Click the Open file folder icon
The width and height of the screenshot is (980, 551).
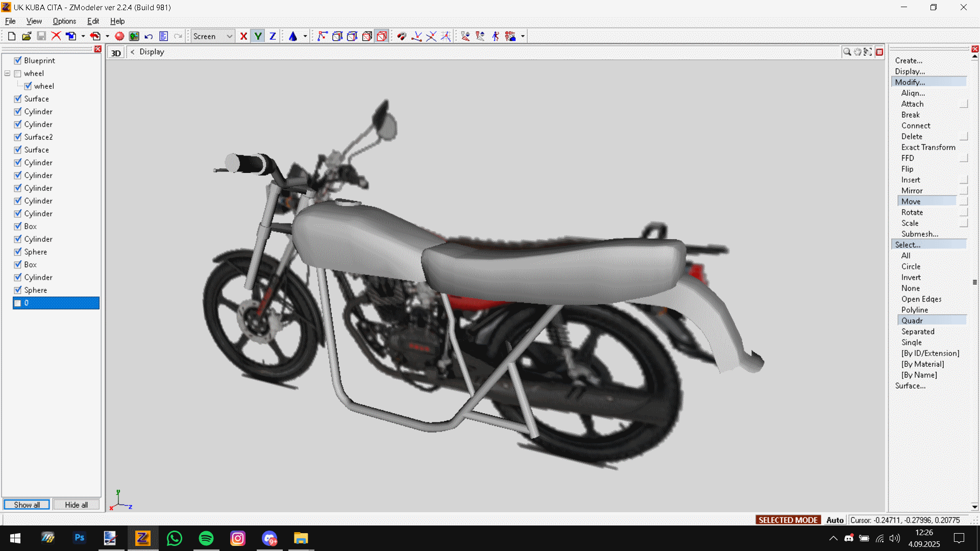click(x=27, y=36)
